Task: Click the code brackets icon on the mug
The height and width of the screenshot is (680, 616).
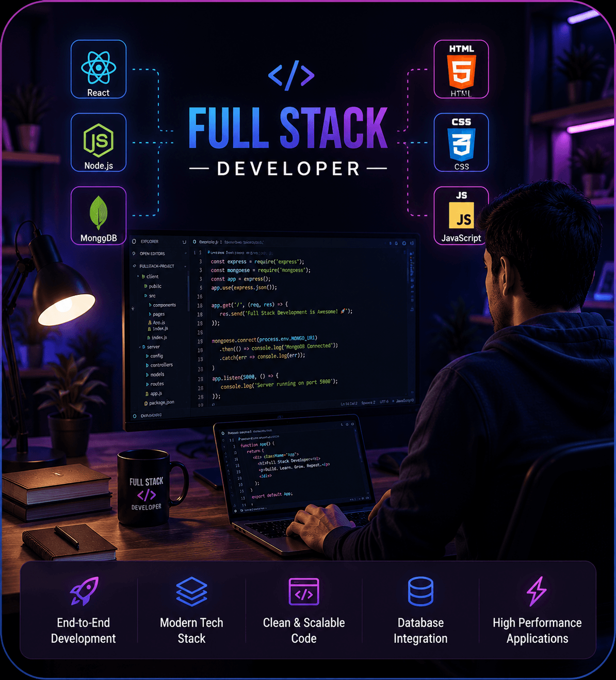Action: (x=147, y=496)
